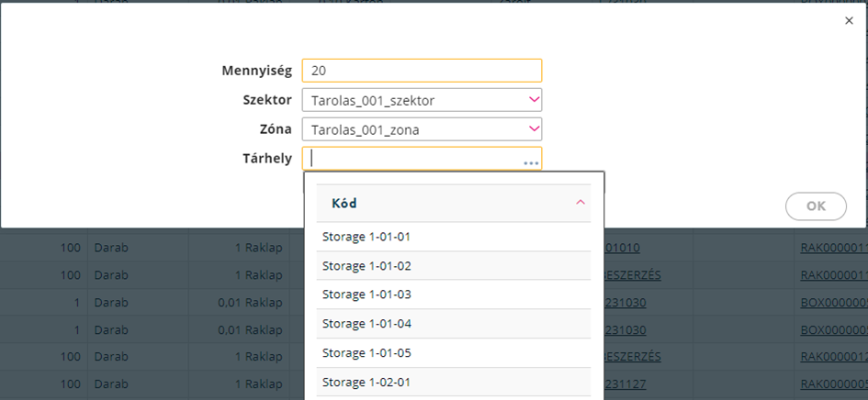Pick Storage 1-02-01 from dropdown list
Screen dimensions: 868x400
(454, 383)
